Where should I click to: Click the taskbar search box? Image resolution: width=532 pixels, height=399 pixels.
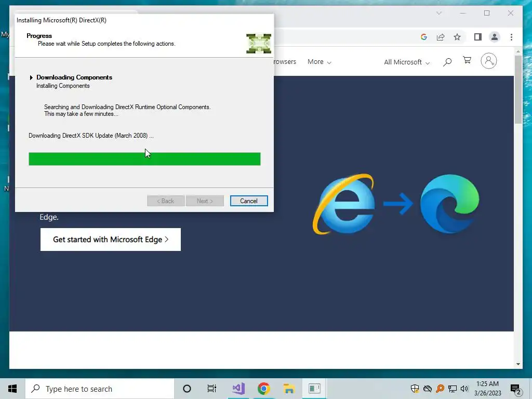click(x=100, y=389)
